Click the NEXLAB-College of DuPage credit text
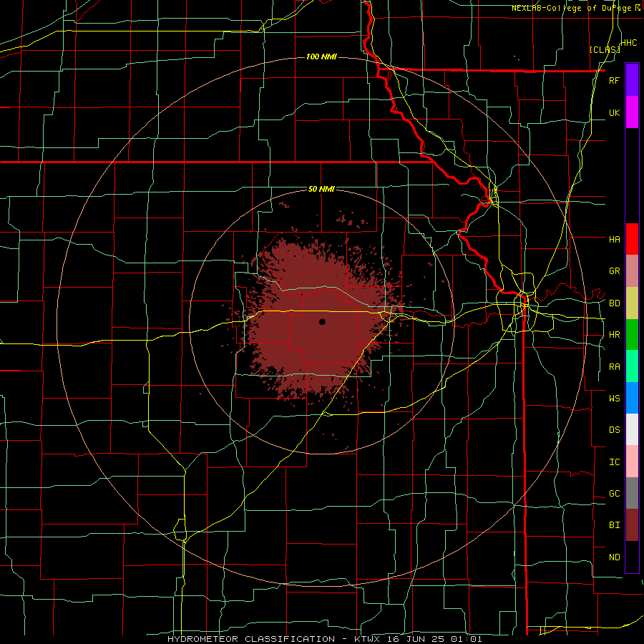Viewport: 644px width, 644px height. 575,8
